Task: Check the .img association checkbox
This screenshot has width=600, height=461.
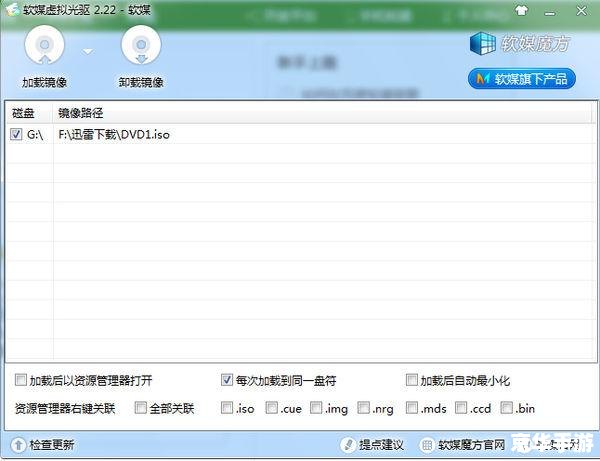Action: tap(316, 408)
